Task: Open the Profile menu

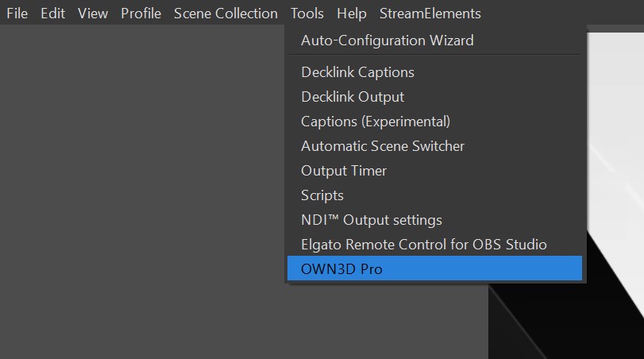Action: (141, 14)
